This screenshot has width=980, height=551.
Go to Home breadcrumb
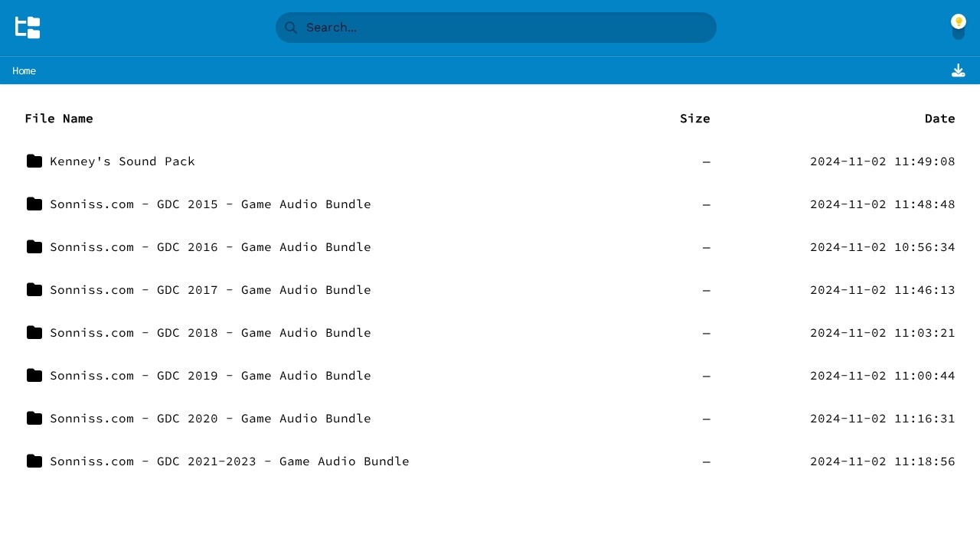pos(24,70)
